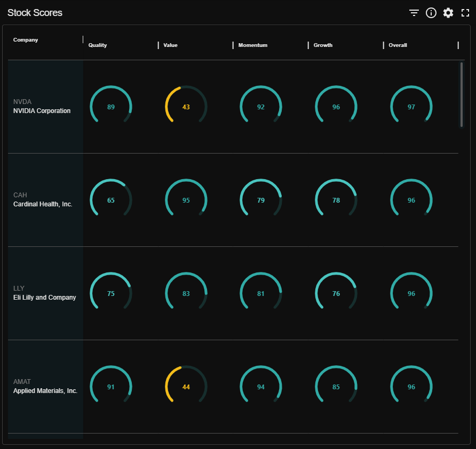The width and height of the screenshot is (476, 449).
Task: Select the Growth column header
Action: (323, 45)
